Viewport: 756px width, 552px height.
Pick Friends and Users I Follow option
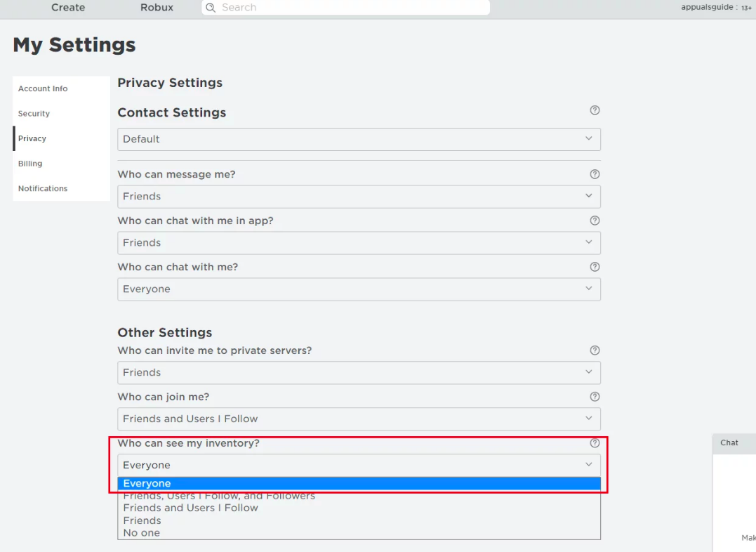190,508
